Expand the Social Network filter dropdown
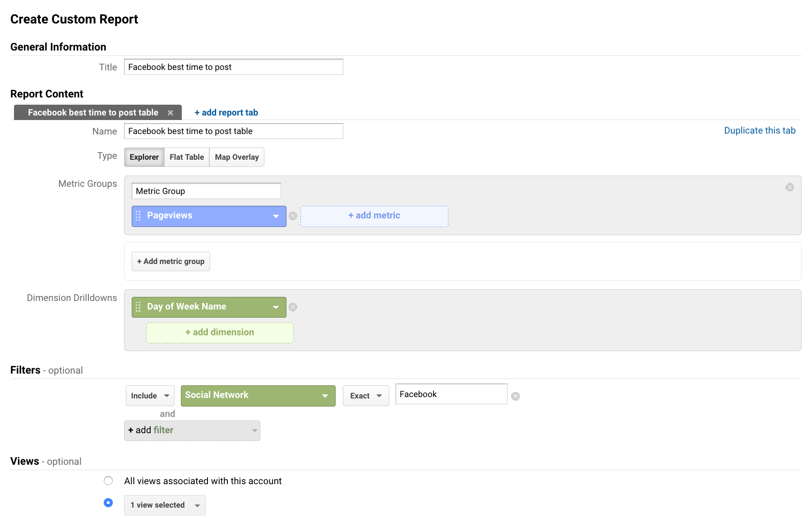 click(x=325, y=396)
